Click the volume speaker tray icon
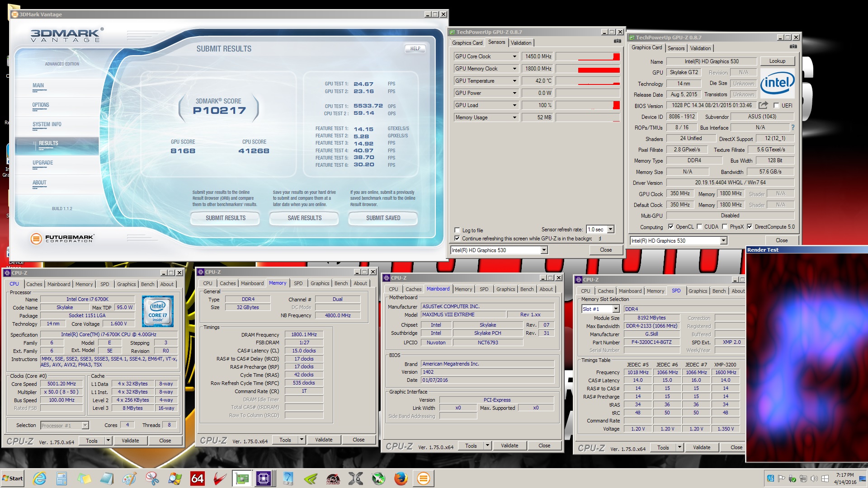Screen dimensions: 868x488 [x=814, y=479]
